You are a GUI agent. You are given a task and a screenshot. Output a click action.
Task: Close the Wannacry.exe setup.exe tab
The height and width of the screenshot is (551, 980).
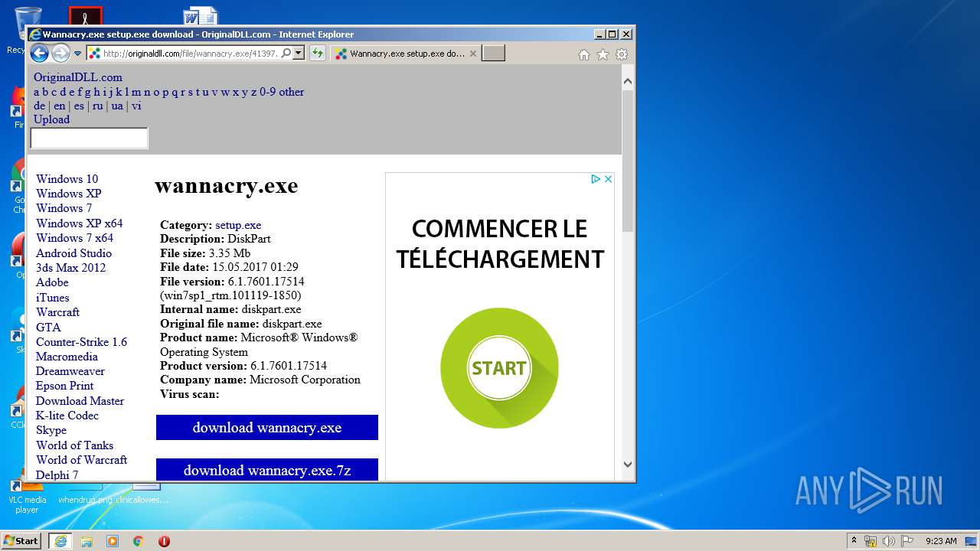click(x=472, y=54)
